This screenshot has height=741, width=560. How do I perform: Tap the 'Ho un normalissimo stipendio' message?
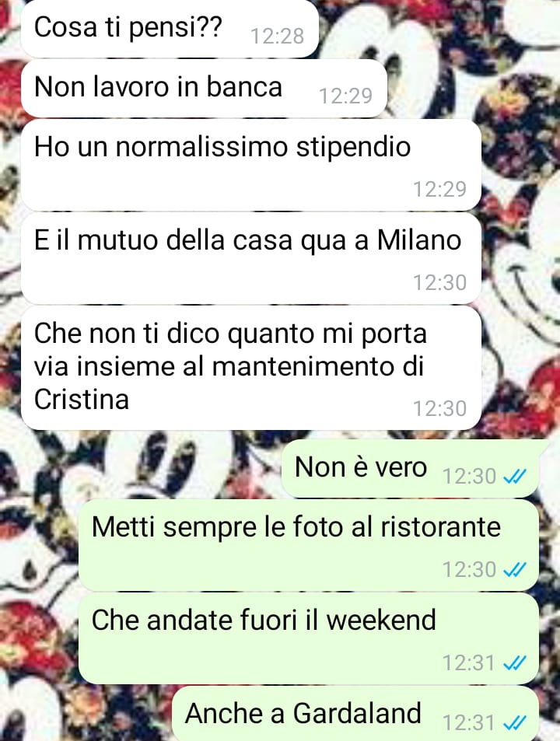pos(251,165)
